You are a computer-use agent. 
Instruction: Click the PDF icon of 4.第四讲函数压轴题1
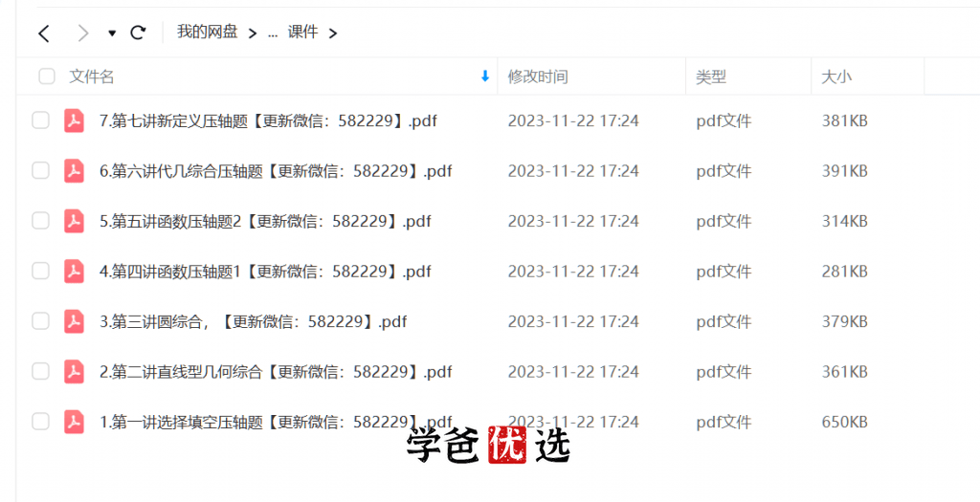pyautogui.click(x=75, y=271)
